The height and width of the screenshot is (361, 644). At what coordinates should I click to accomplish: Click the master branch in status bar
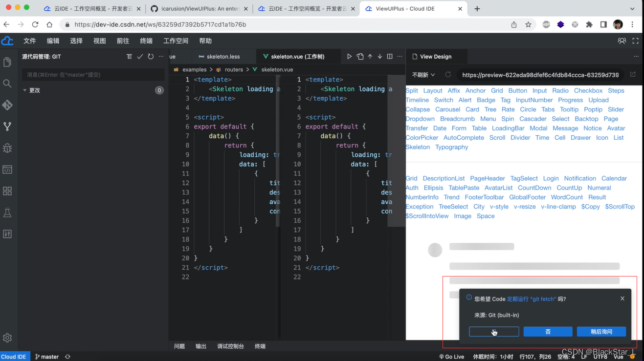(47, 357)
